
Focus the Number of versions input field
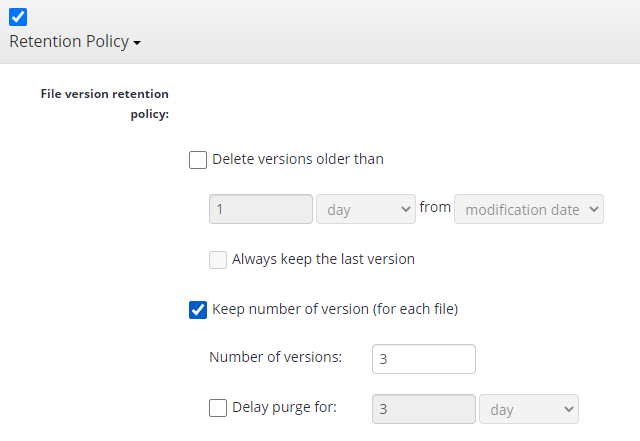[424, 359]
